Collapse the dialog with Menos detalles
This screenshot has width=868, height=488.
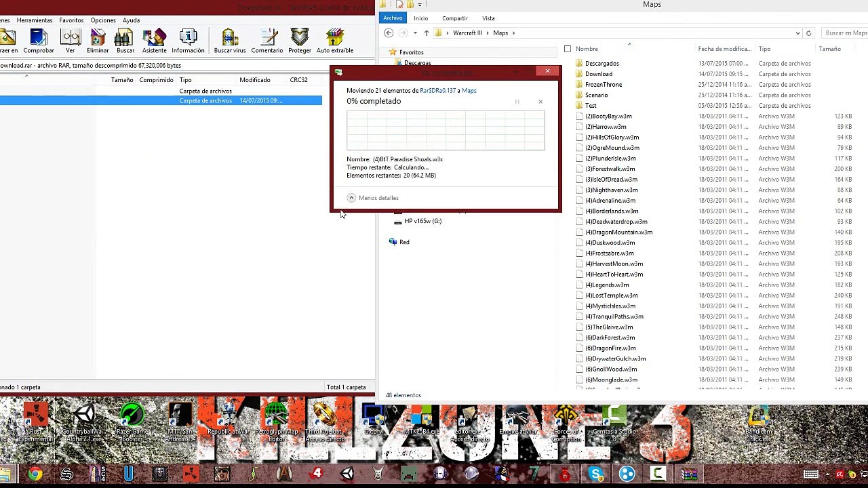pyautogui.click(x=372, y=198)
